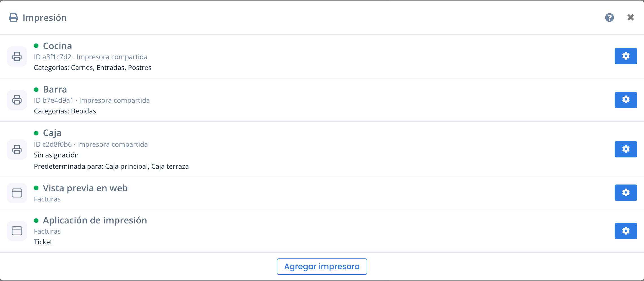Viewport: 644px width, 281px height.
Task: Click the printer icon beside Impresión title
Action: [14, 17]
